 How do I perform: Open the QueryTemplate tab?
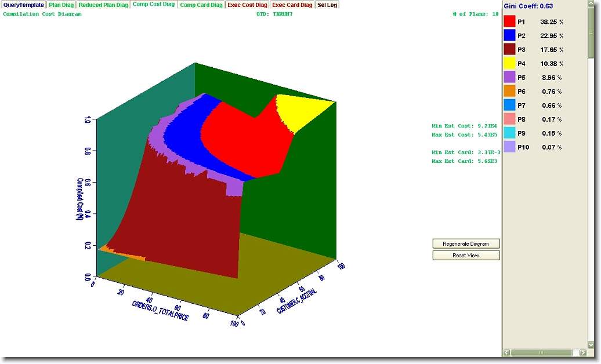[23, 5]
